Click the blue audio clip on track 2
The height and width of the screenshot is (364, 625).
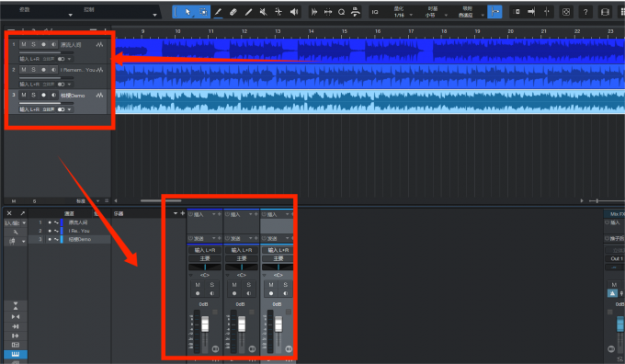click(x=369, y=76)
